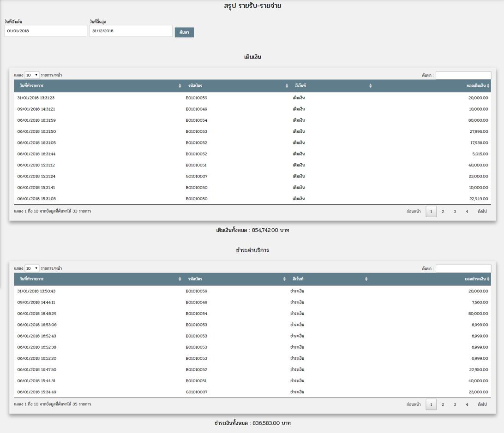504x433 pixels.
Task: Click ถัดไป next in top-up table pagination
Action: point(482,212)
